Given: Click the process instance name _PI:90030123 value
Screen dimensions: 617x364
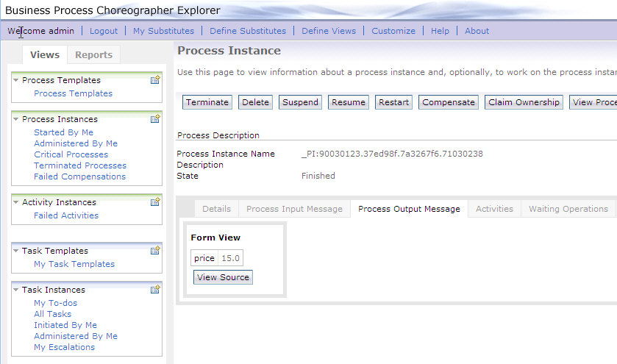Looking at the screenshot, I should (392, 154).
